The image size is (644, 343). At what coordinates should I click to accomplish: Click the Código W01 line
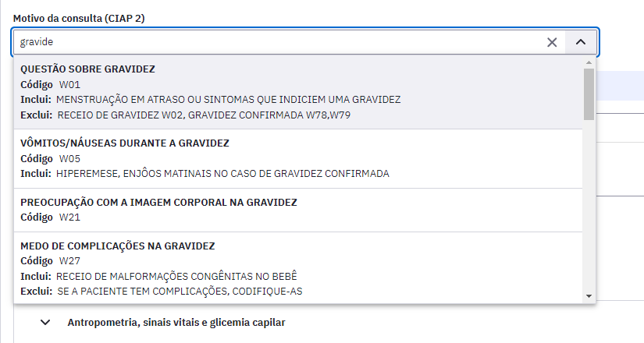[51, 84]
